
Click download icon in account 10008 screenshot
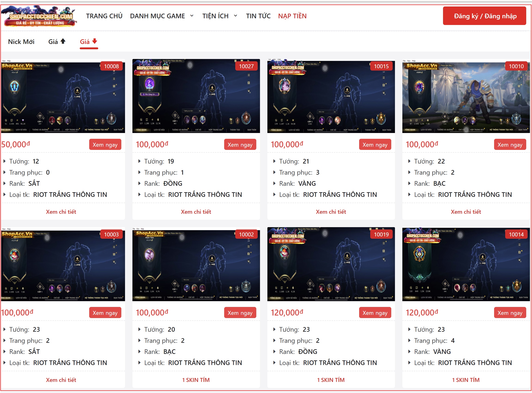pyautogui.click(x=77, y=91)
